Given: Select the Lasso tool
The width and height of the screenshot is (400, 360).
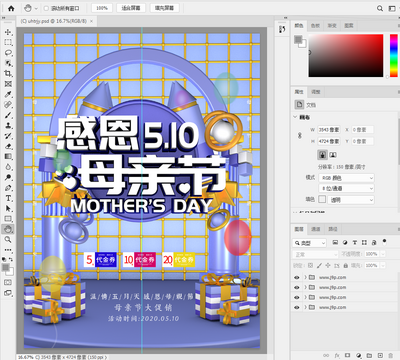Looking at the screenshot, I should point(8,53).
